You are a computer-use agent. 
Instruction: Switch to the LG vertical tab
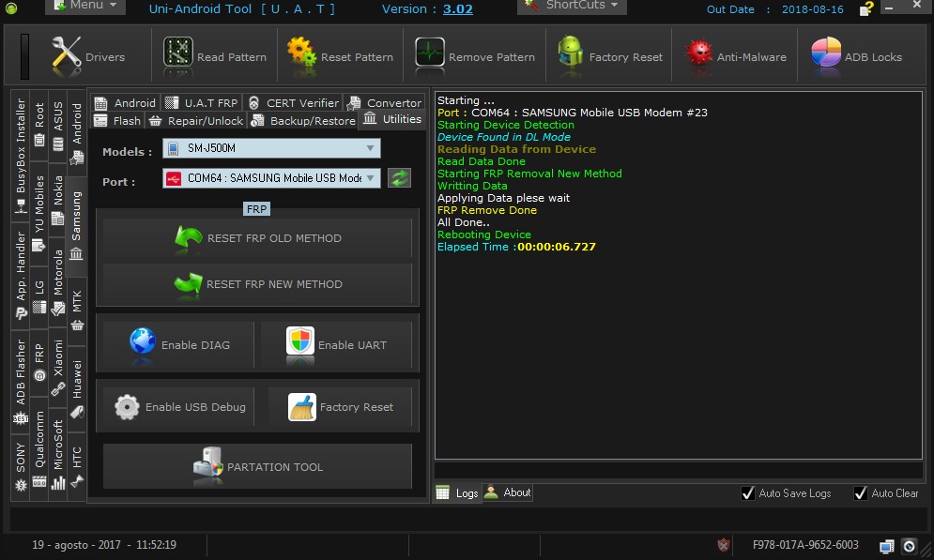point(39,296)
